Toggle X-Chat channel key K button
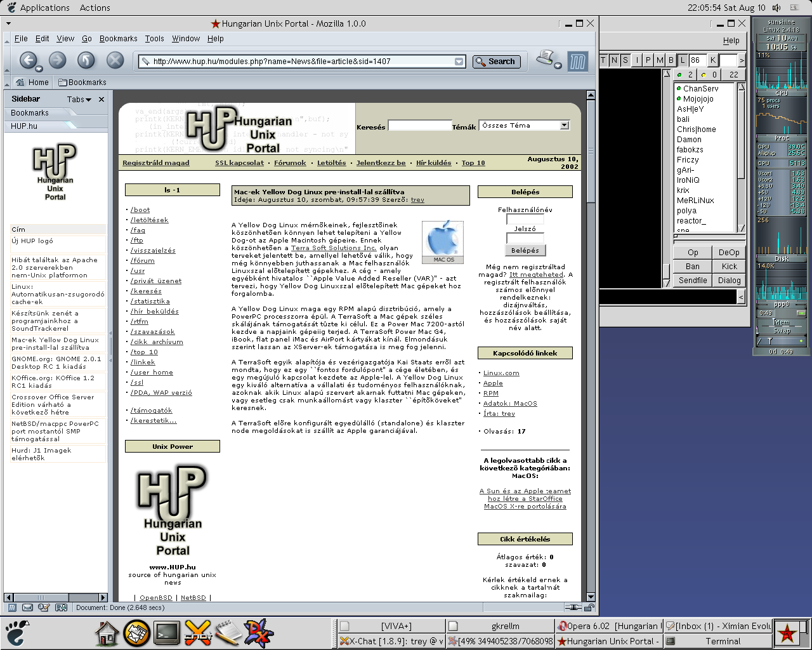The image size is (812, 650). [x=713, y=60]
